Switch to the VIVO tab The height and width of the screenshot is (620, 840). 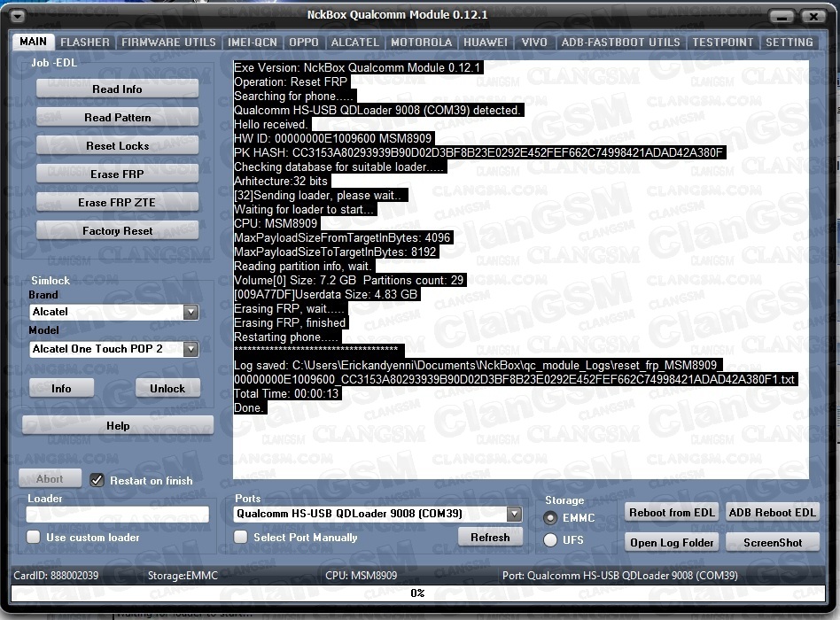pyautogui.click(x=534, y=43)
